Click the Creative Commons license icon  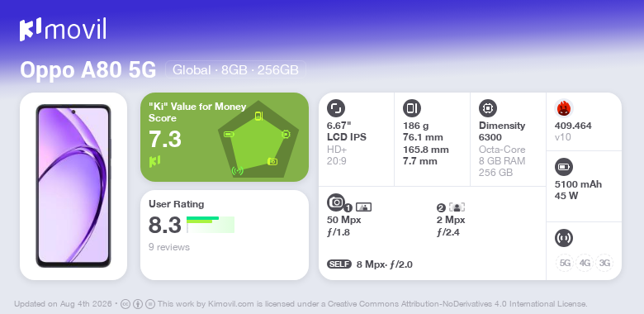(125, 304)
